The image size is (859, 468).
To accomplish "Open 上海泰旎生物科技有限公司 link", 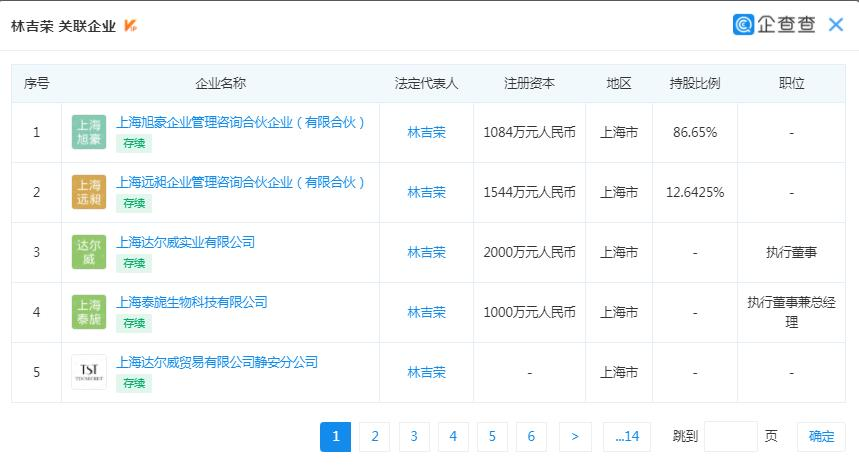I will pos(192,302).
